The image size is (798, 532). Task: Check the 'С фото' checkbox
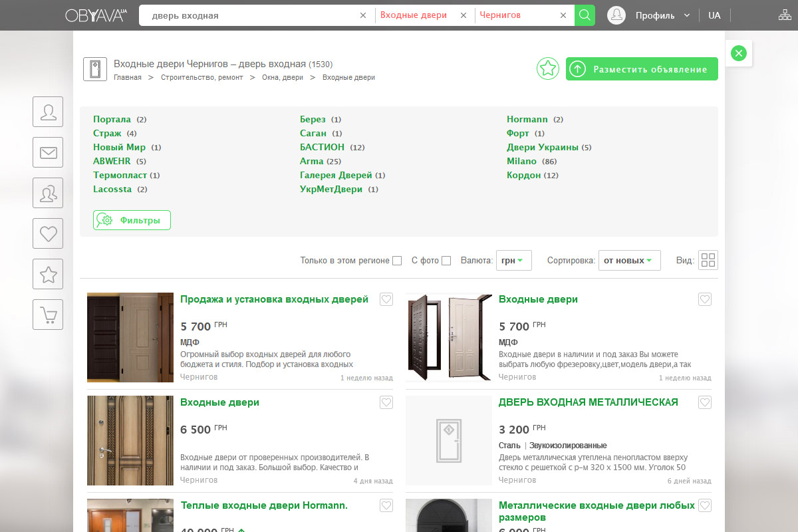pyautogui.click(x=446, y=261)
